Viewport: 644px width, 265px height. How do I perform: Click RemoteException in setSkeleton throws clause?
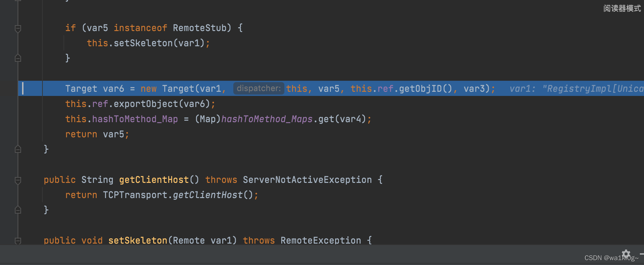pos(321,240)
